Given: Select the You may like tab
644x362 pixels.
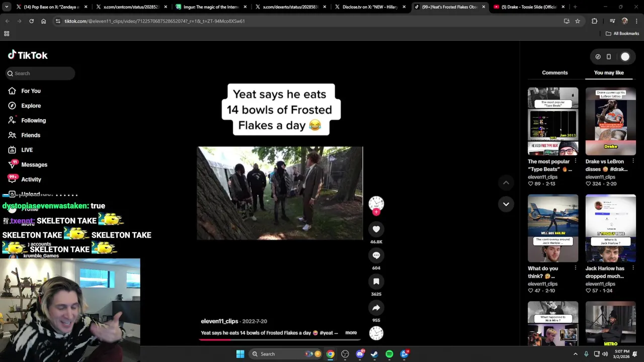Looking at the screenshot, I should pos(608,73).
